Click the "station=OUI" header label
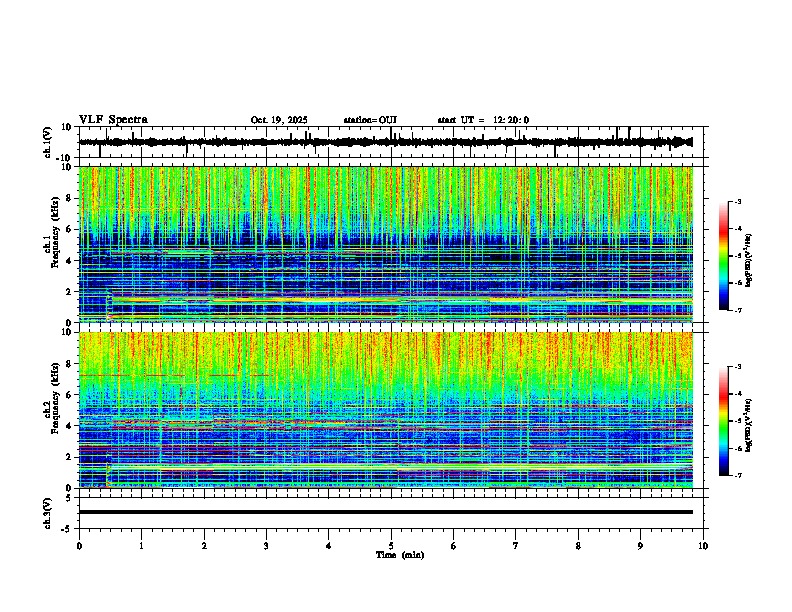 pos(370,120)
